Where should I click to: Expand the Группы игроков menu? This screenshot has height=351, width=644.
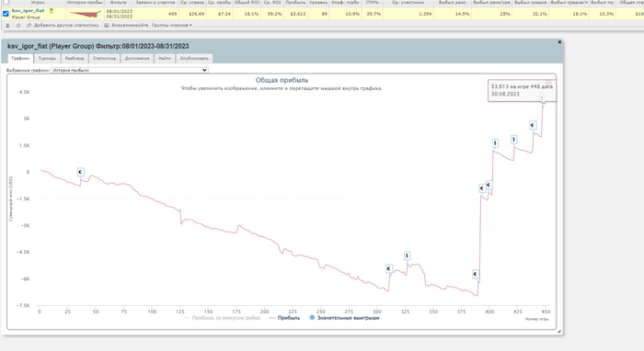pyautogui.click(x=172, y=26)
